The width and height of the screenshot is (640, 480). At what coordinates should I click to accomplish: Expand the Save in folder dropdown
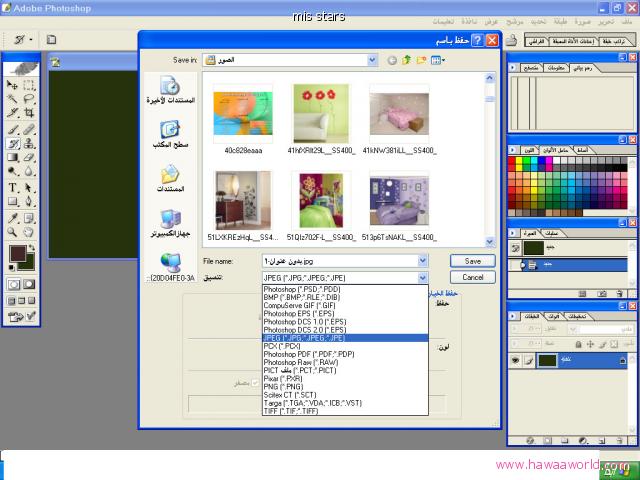pos(375,60)
